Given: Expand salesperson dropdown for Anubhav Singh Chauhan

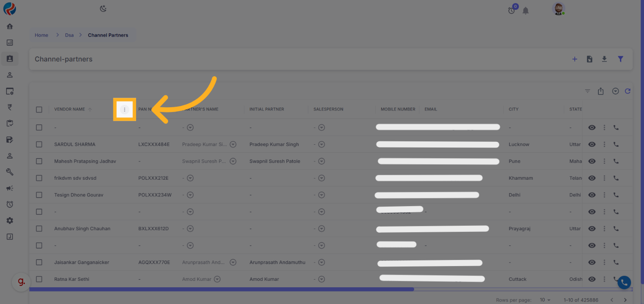Looking at the screenshot, I should [x=322, y=229].
